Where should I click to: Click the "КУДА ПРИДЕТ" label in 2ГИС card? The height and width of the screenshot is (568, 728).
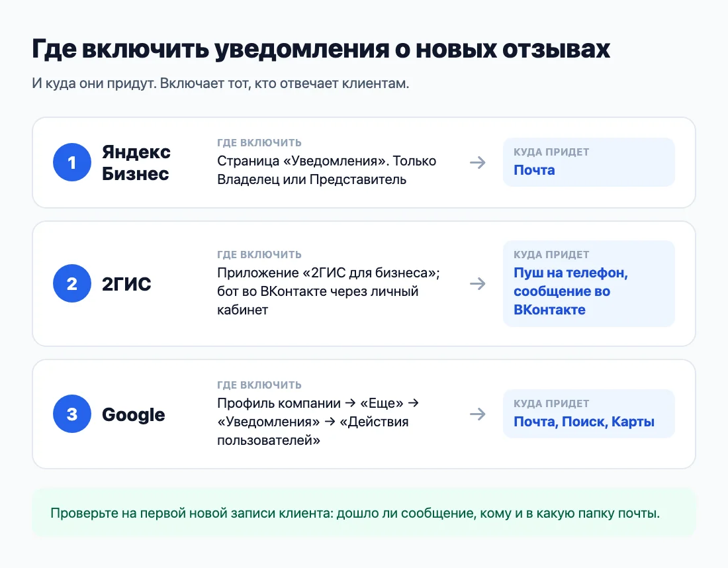pos(551,254)
